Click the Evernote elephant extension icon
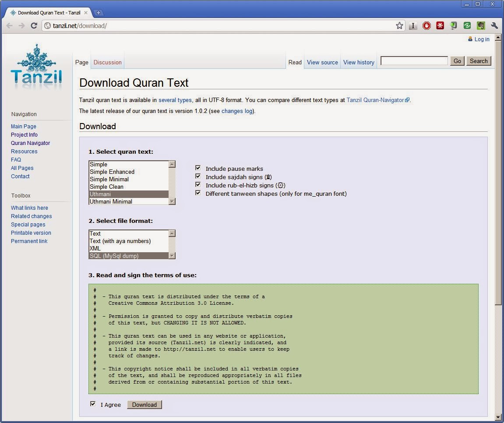Viewport: 504px width, 423px height. tap(481, 26)
